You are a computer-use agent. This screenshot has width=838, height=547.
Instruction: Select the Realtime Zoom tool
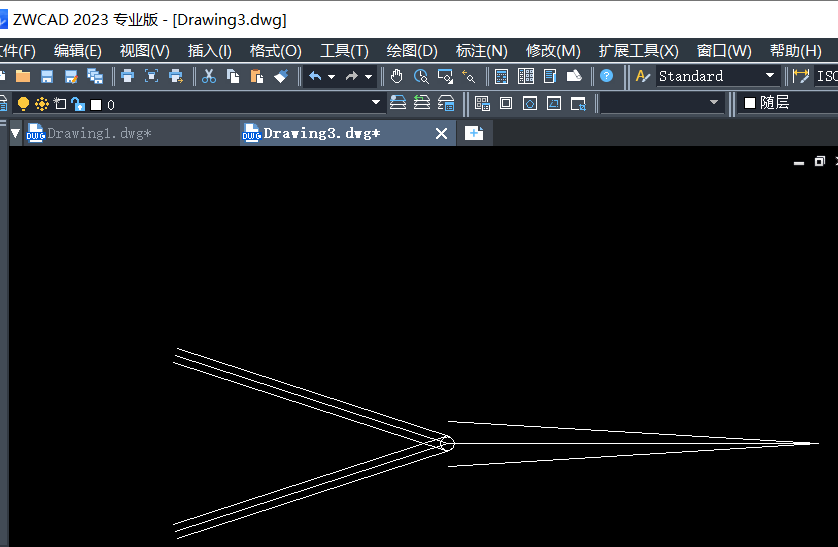coord(421,76)
